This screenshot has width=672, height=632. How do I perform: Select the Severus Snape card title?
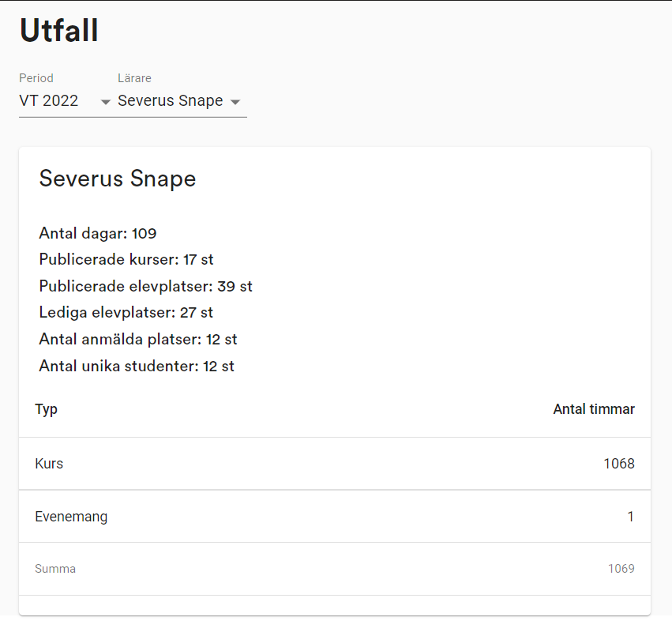coord(117,179)
